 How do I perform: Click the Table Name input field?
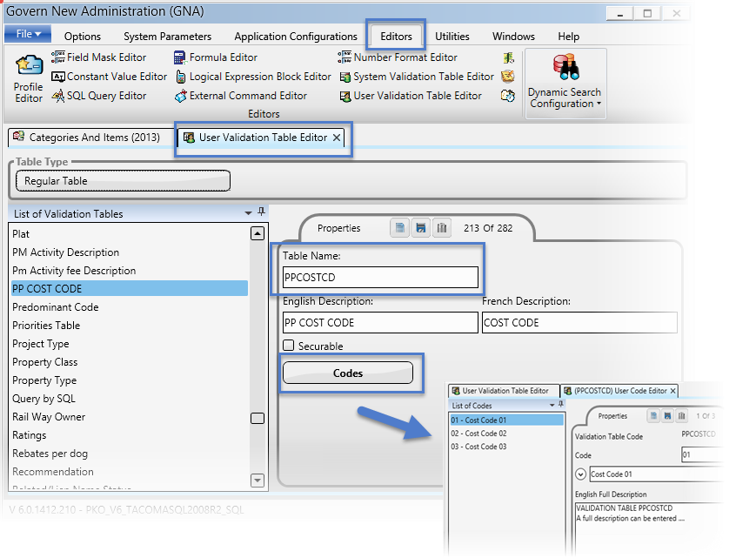[380, 278]
